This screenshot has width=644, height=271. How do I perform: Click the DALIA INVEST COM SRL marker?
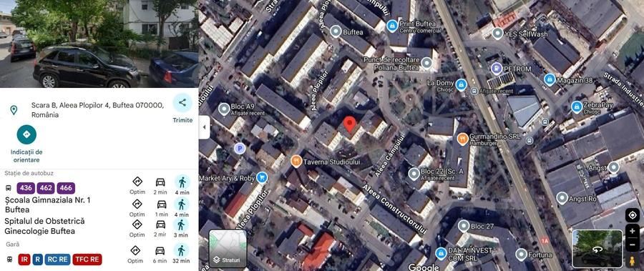tap(441, 253)
